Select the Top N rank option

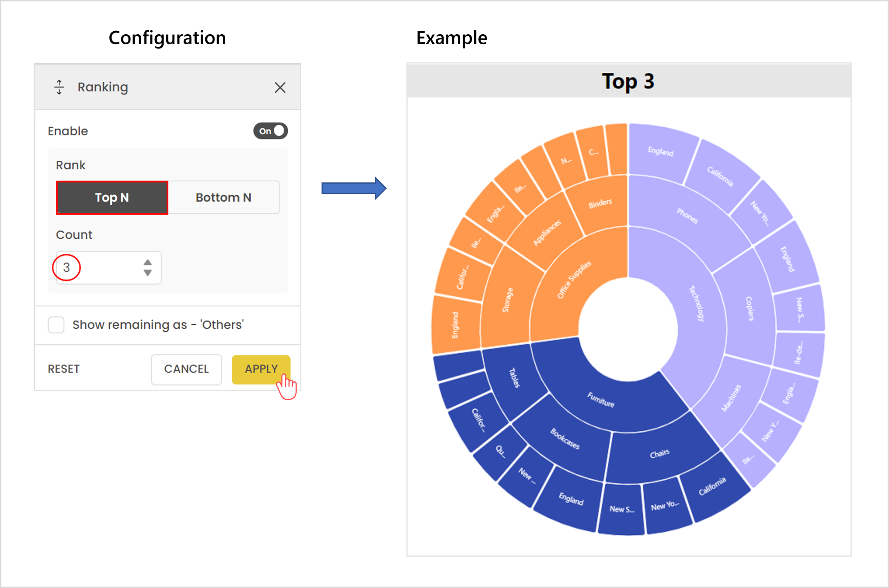pyautogui.click(x=112, y=197)
